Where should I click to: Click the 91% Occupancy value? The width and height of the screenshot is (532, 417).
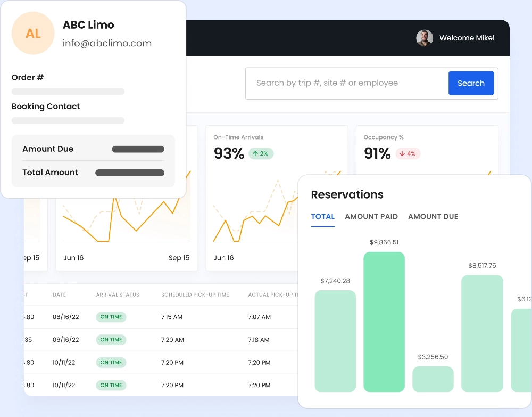(377, 153)
